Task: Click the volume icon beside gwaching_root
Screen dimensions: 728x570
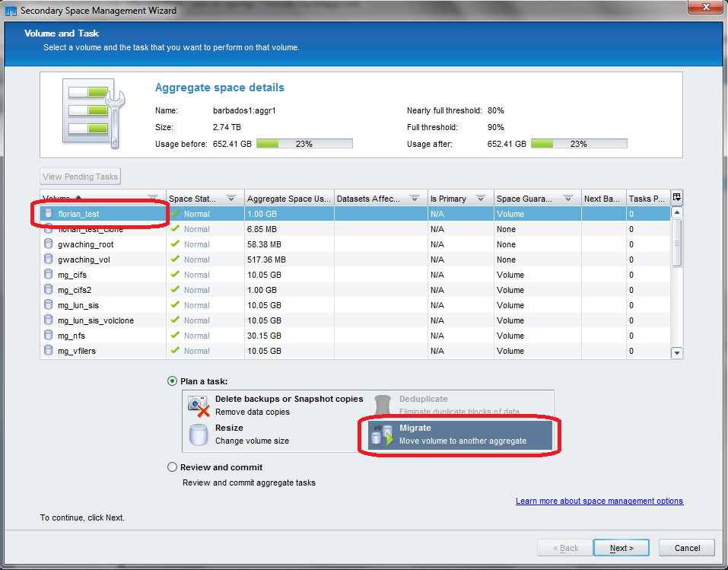Action: pyautogui.click(x=49, y=244)
